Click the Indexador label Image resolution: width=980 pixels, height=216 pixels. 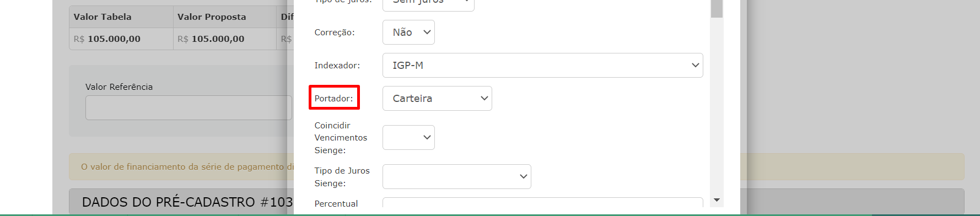click(x=337, y=66)
